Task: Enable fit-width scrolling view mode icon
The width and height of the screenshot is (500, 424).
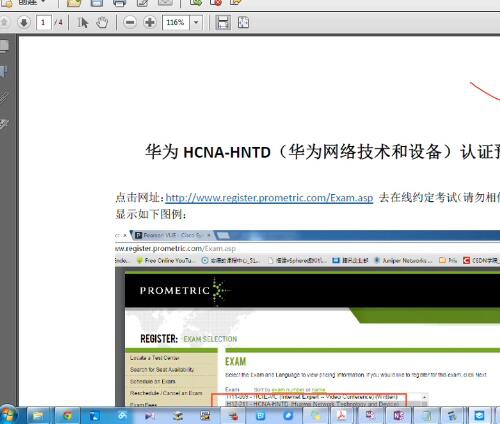Action: (223, 23)
